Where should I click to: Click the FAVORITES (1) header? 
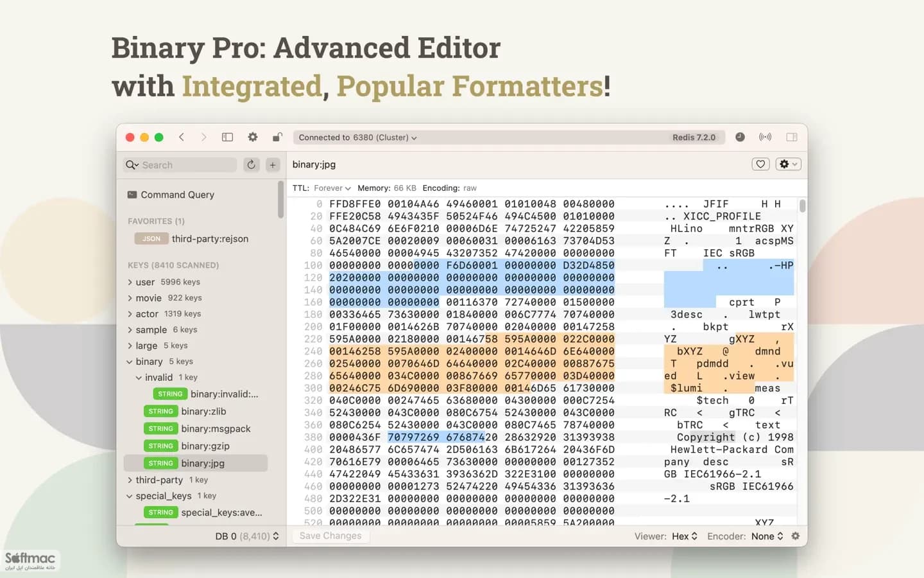[156, 221]
